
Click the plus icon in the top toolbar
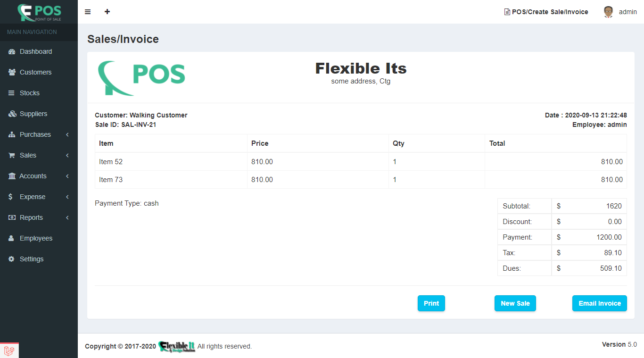pyautogui.click(x=107, y=11)
